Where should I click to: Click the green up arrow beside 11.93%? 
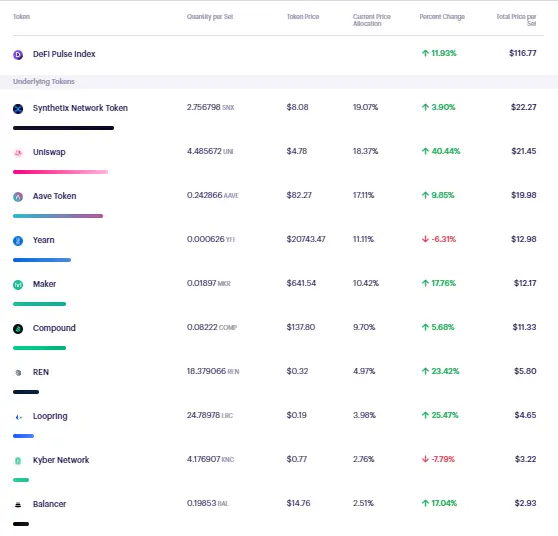[x=425, y=53]
